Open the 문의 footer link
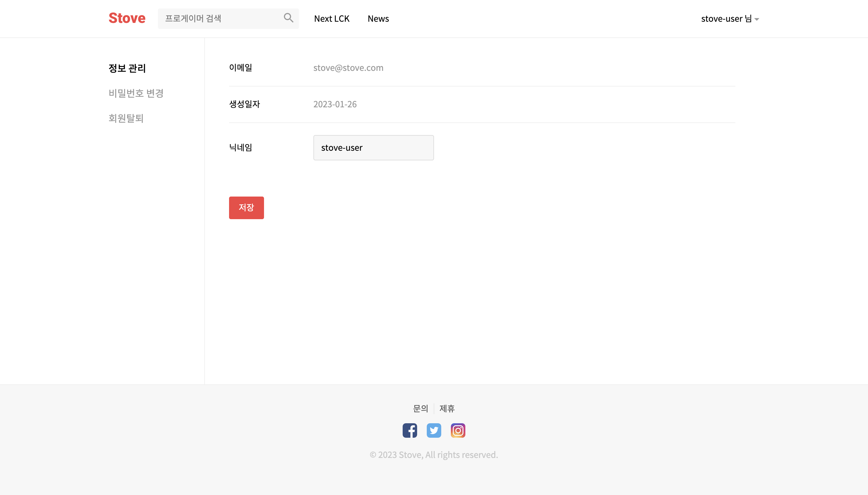 [x=421, y=408]
